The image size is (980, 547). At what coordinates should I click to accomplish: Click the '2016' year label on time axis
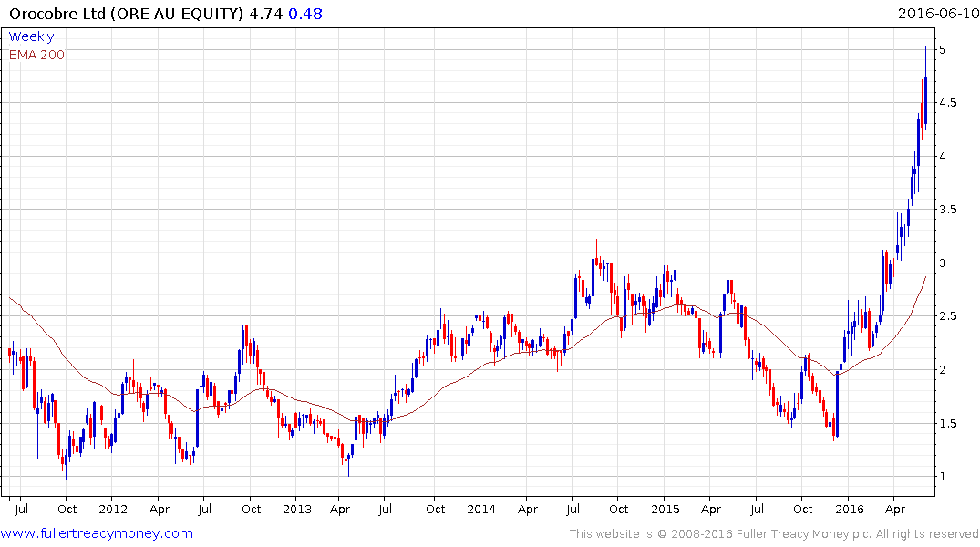point(850,509)
